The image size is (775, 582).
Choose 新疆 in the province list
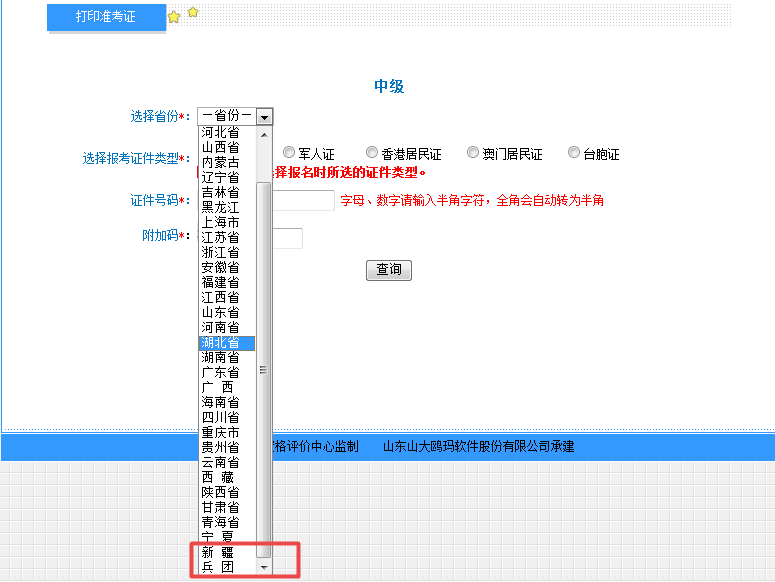(220, 553)
